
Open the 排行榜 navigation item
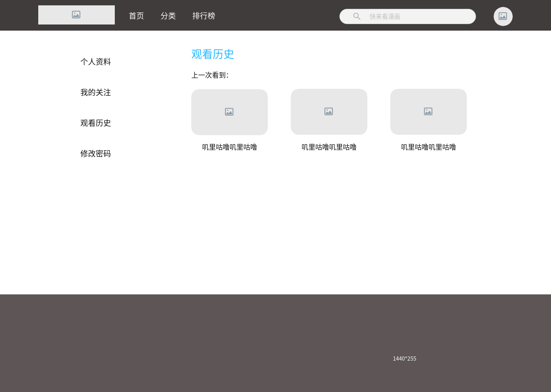tap(204, 16)
